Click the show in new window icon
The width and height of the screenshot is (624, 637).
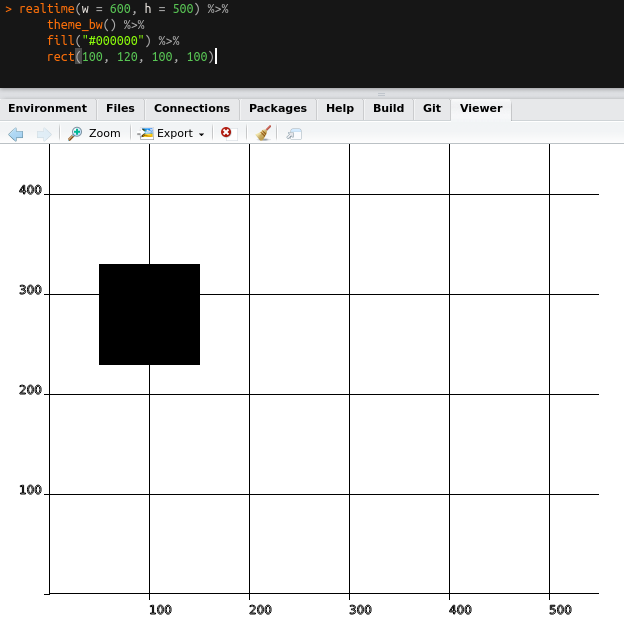coord(294,133)
